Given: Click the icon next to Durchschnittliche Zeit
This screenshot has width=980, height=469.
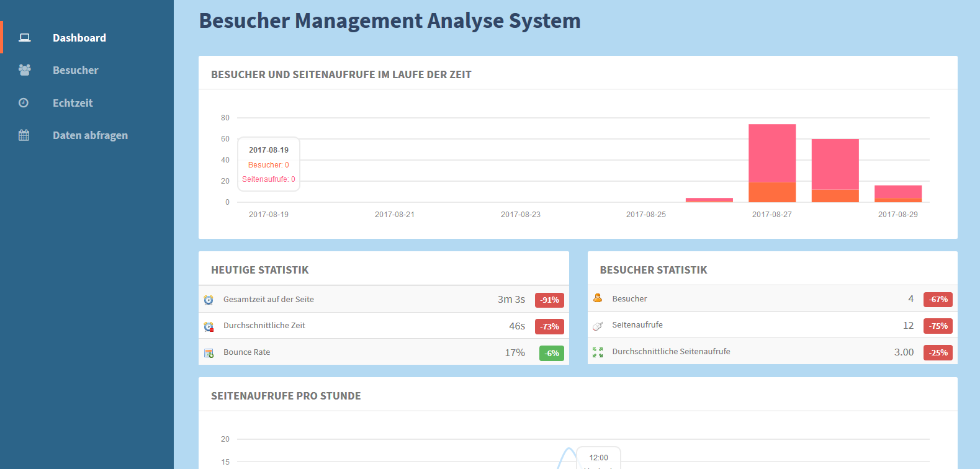Looking at the screenshot, I should [x=209, y=326].
